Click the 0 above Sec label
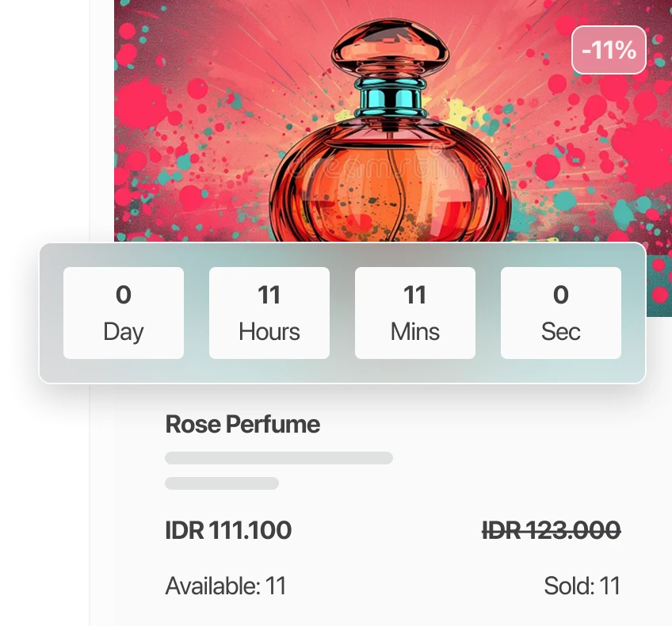This screenshot has width=672, height=626. point(560,295)
